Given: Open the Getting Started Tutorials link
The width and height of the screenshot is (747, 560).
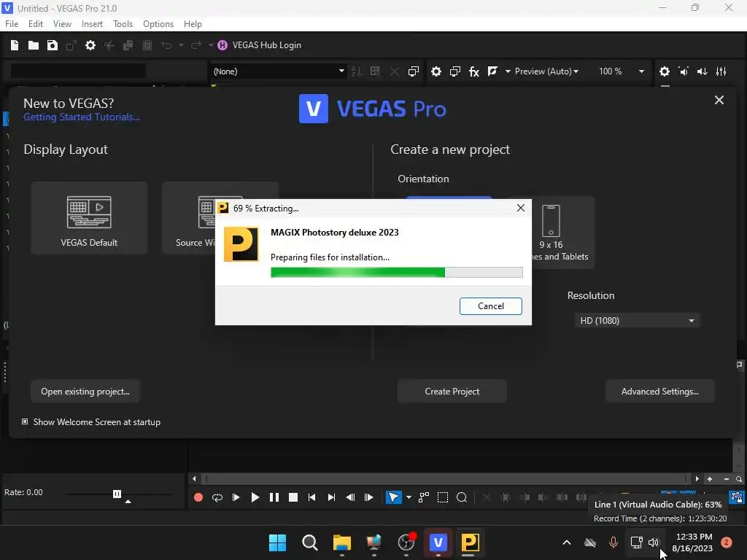Looking at the screenshot, I should (82, 117).
